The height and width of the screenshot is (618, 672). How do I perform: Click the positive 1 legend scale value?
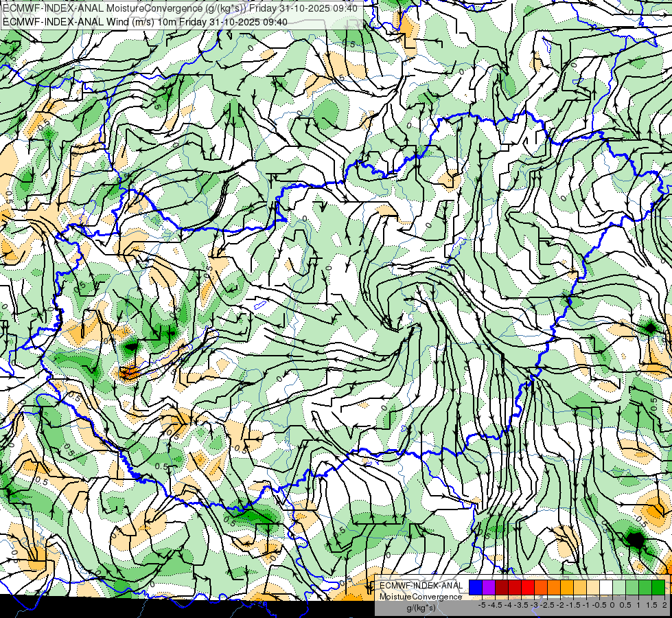pyautogui.click(x=638, y=605)
